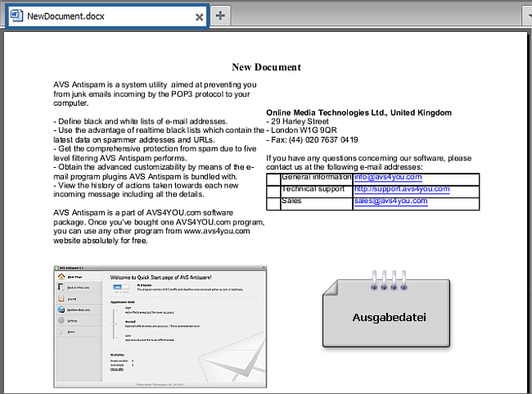Click the AVS Antispam screenshot image
Screen dimensions: 532x394
[160, 327]
